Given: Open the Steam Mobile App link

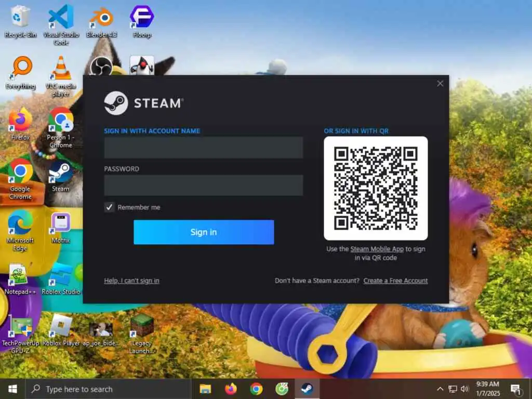Looking at the screenshot, I should (377, 249).
